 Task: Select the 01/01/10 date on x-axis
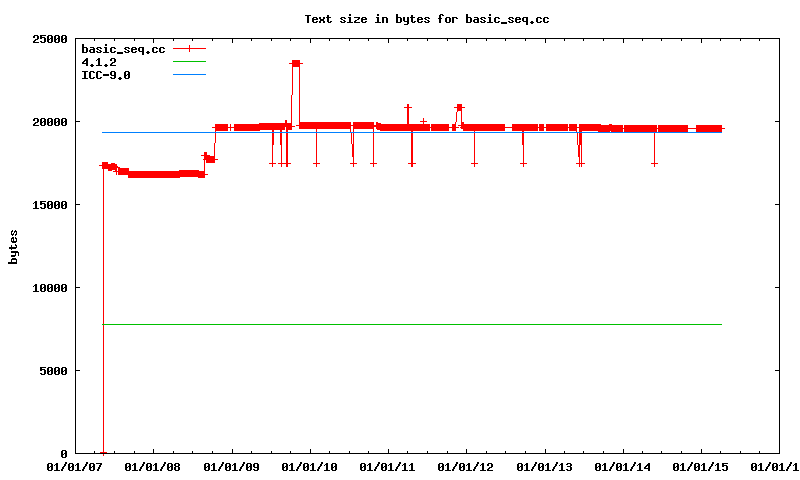[310, 466]
